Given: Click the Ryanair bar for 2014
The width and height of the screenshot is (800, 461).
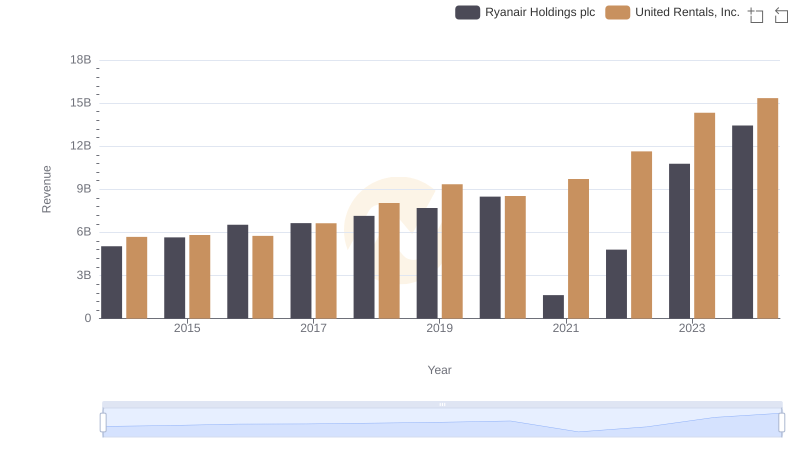Looking at the screenshot, I should [112, 282].
